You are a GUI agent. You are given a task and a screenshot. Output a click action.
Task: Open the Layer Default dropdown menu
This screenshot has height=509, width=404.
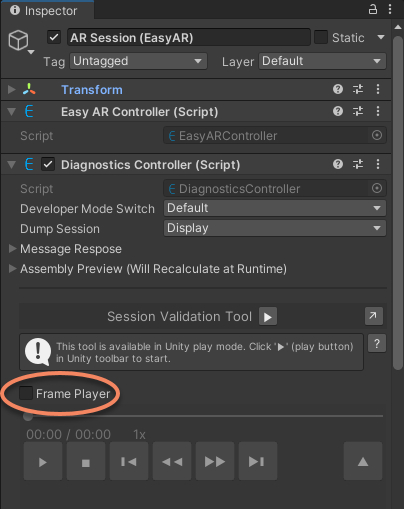[322, 61]
